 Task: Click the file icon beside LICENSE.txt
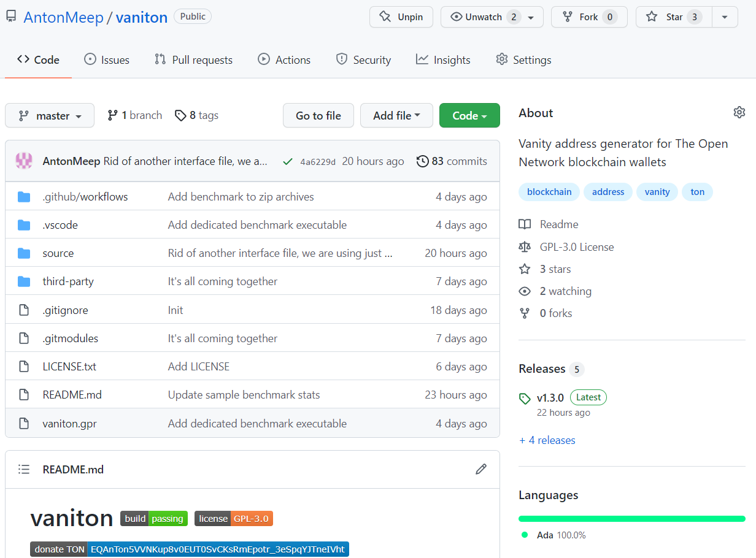[24, 367]
